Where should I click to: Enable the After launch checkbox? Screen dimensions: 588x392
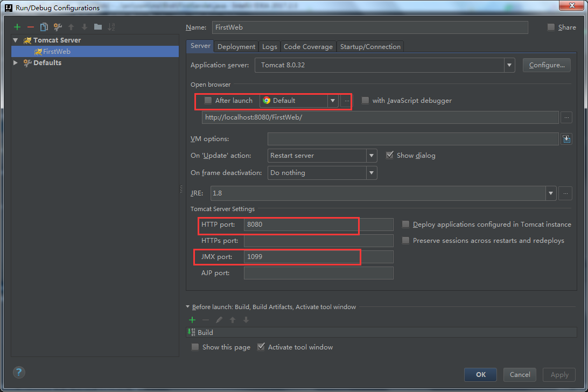coord(208,101)
